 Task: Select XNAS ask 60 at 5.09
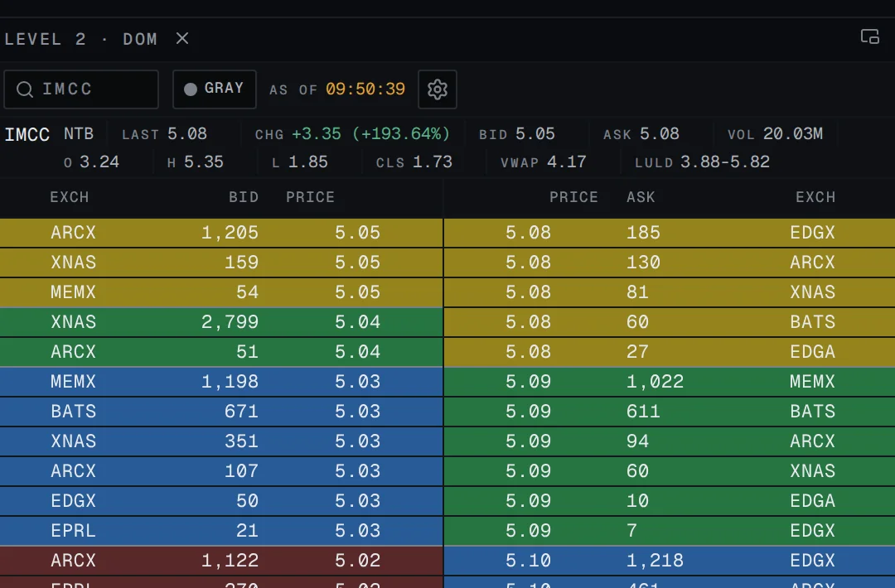click(670, 471)
